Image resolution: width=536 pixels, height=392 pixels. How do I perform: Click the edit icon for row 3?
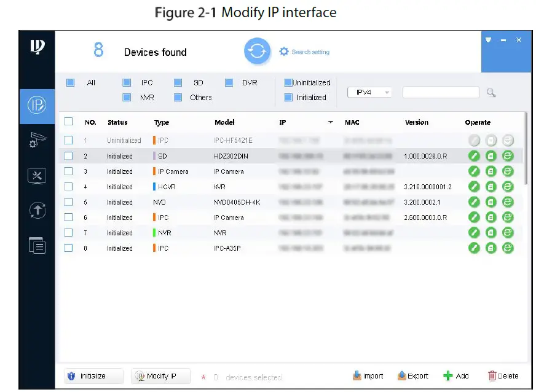(x=474, y=171)
